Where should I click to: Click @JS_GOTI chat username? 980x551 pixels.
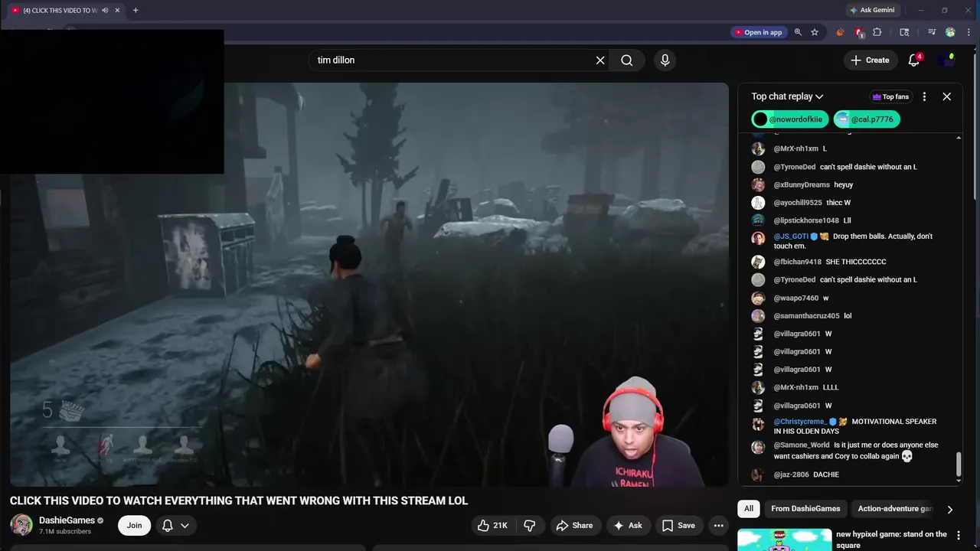(x=791, y=236)
